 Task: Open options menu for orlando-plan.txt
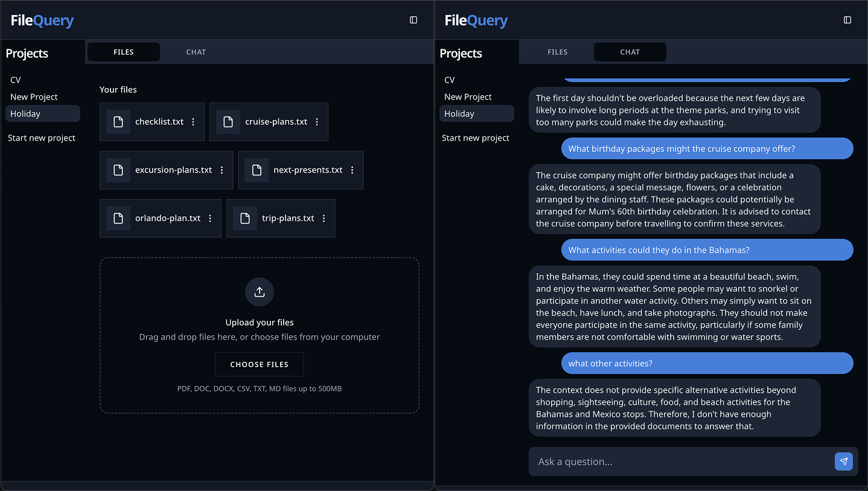pos(210,218)
